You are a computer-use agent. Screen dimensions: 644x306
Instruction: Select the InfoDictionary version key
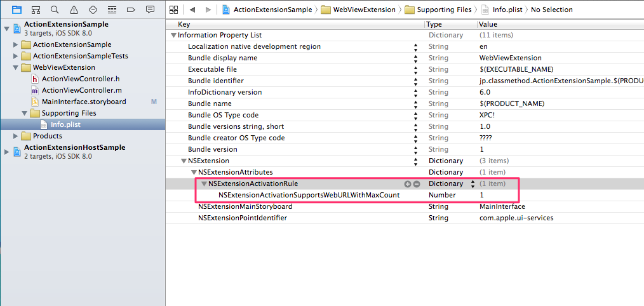point(225,93)
